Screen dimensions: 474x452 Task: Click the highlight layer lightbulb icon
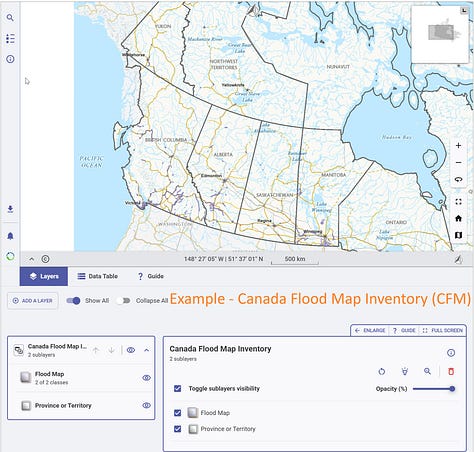pos(405,371)
